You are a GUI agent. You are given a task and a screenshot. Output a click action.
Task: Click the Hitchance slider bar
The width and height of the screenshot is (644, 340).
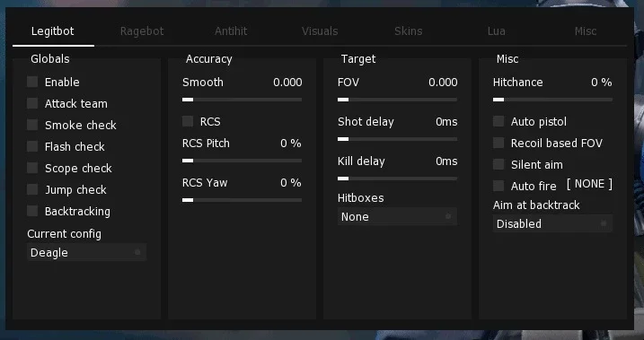[x=552, y=100]
